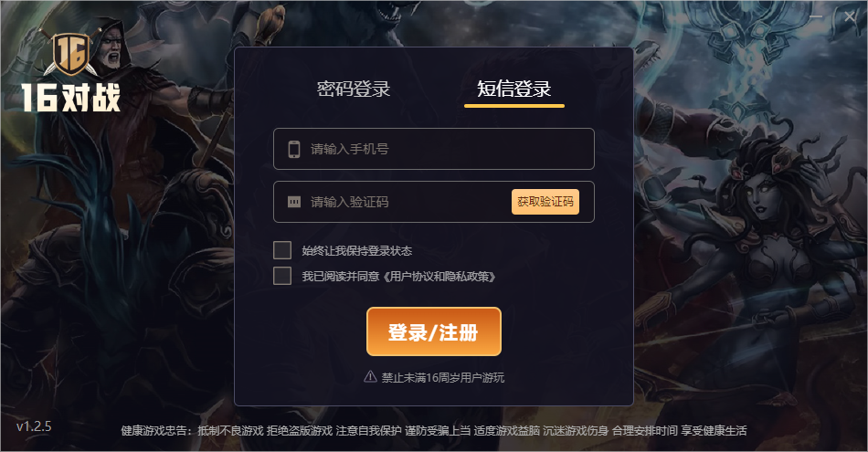Enable the 始终让我保持登录状态 checkbox
The height and width of the screenshot is (452, 868).
coord(282,250)
